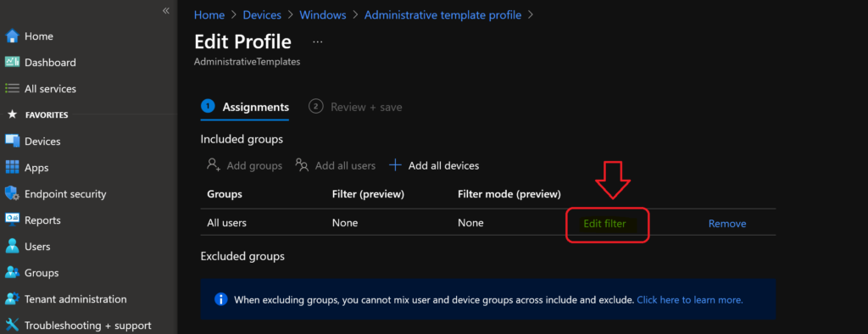Viewport: 868px width, 334px height.
Task: Open the Groups people icon
Action: 12,272
